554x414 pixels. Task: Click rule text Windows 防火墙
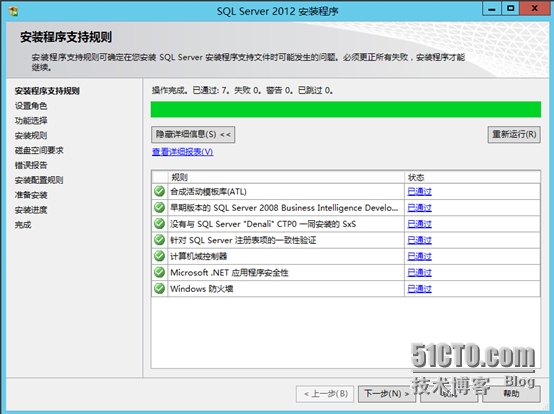coord(202,289)
